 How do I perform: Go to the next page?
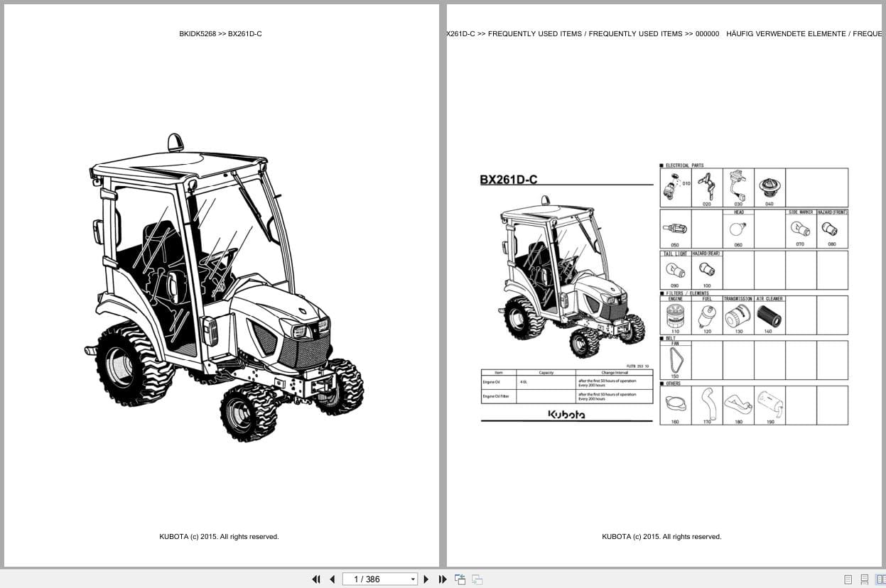click(x=426, y=579)
